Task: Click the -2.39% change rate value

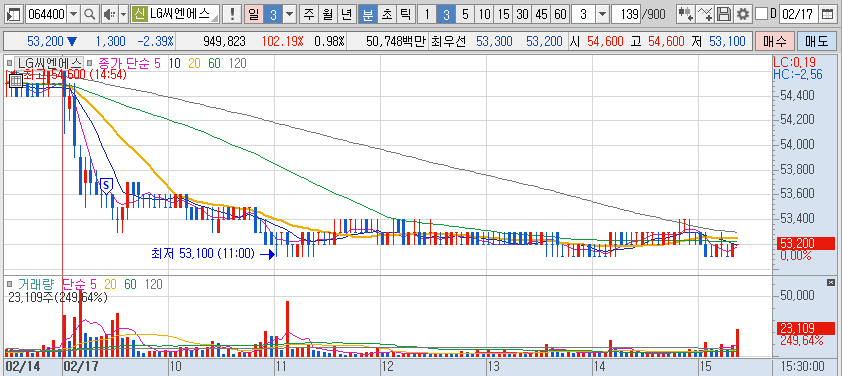Action: coord(155,41)
